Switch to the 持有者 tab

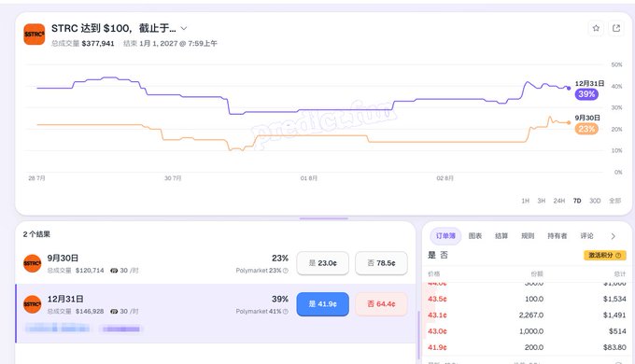tap(557, 235)
